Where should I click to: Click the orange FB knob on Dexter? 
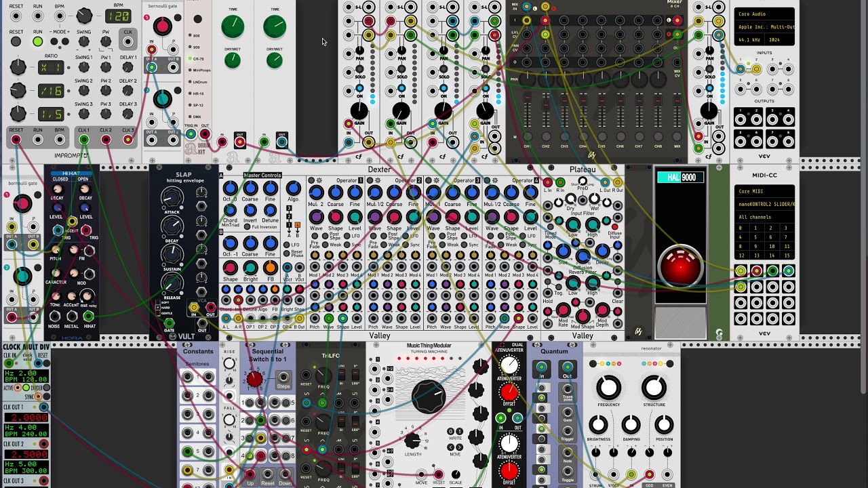[x=270, y=267]
